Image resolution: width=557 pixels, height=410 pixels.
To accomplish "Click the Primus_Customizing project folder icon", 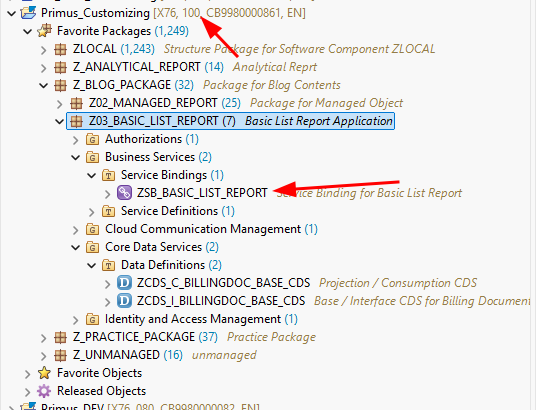I will 28,13.
